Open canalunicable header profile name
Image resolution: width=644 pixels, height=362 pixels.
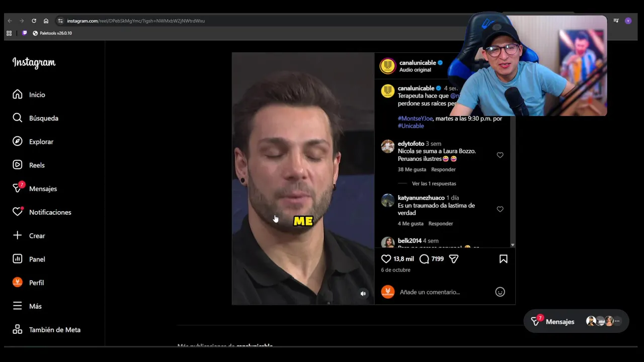pos(418,63)
